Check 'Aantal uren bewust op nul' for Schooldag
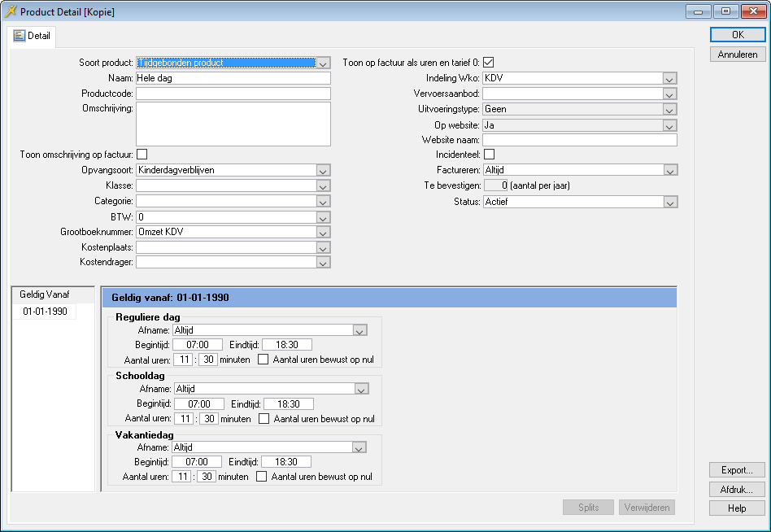 pos(264,419)
